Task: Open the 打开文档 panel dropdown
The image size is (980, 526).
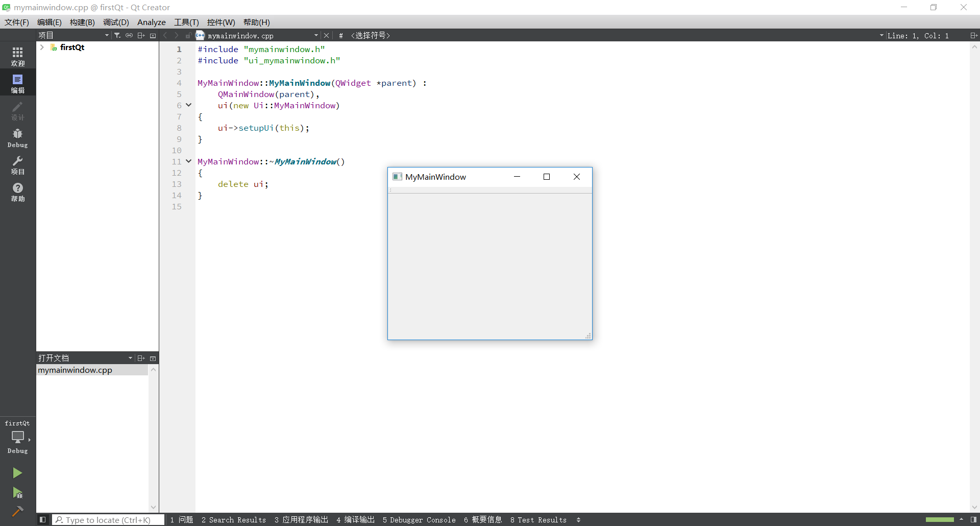Action: pos(130,358)
